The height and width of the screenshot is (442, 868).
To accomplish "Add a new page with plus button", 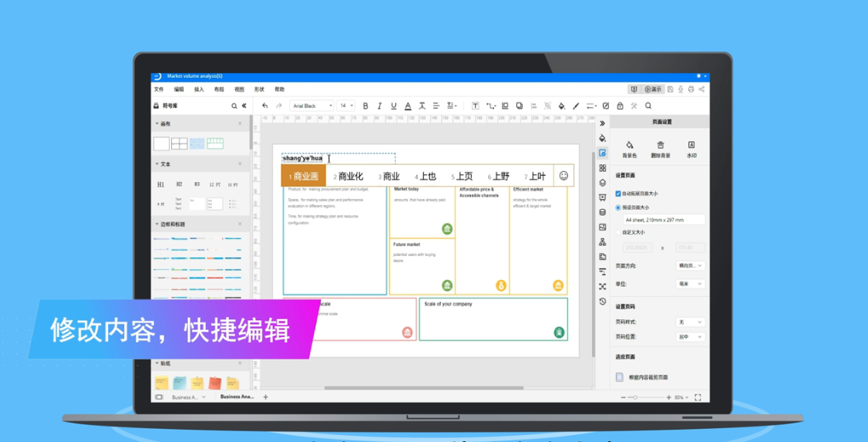I will tap(265, 397).
